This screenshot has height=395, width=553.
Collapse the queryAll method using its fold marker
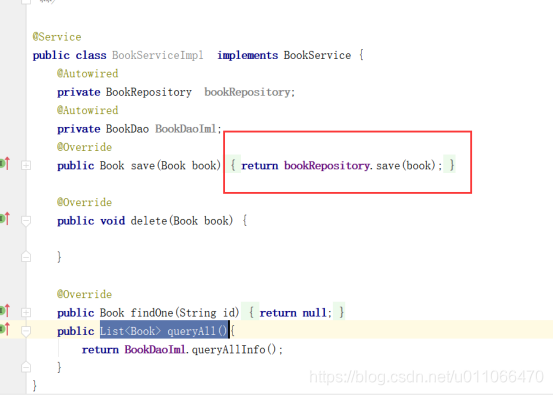(26, 331)
